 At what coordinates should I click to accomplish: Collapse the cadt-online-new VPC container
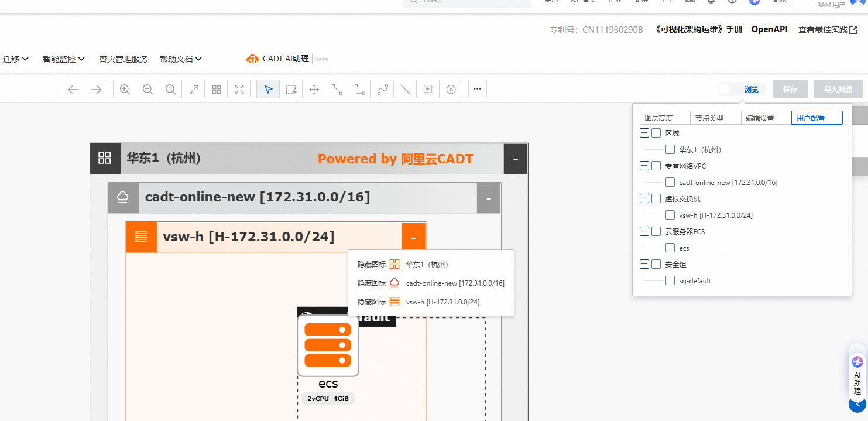click(489, 198)
